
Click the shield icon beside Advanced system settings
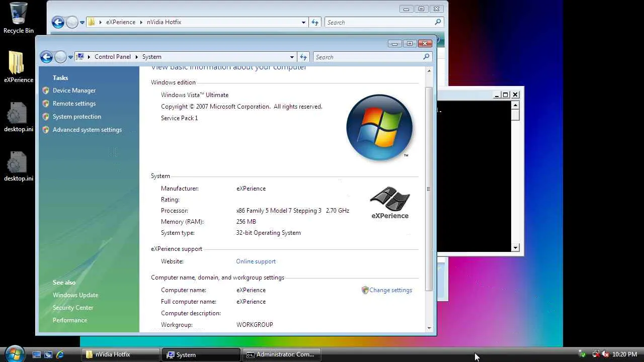[46, 130]
